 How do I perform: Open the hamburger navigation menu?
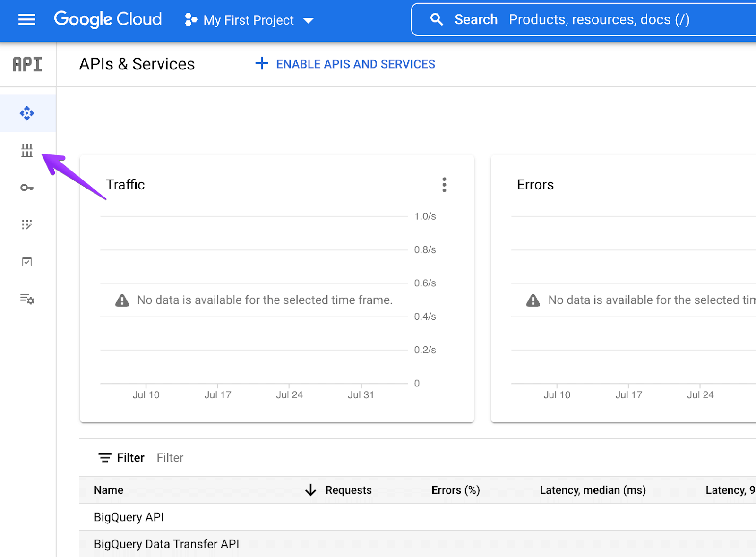coord(27,19)
